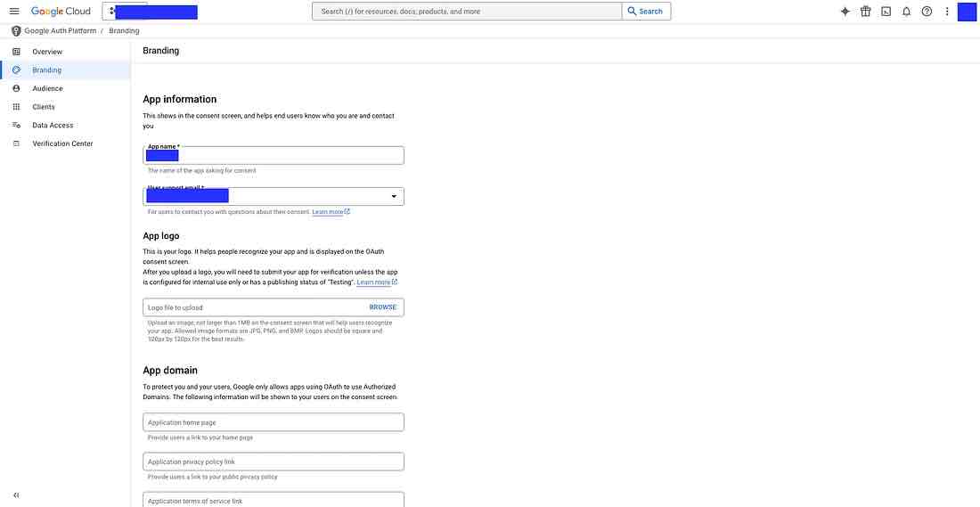
Task: Collapse the sidebar with the chevron icon
Action: [16, 495]
